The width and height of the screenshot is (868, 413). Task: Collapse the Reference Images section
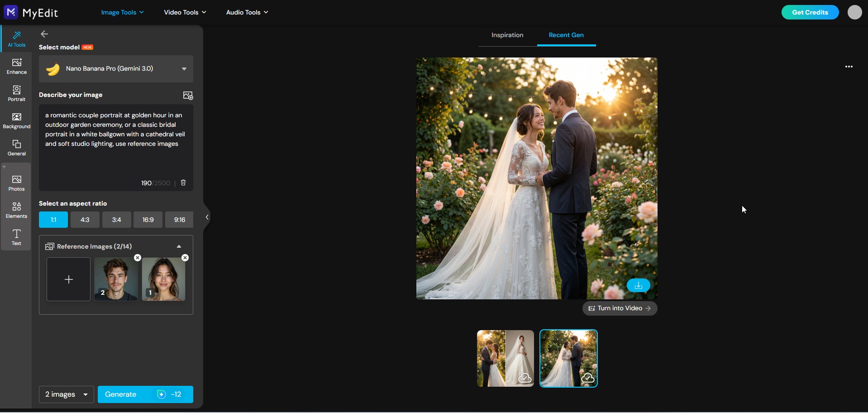tap(179, 246)
